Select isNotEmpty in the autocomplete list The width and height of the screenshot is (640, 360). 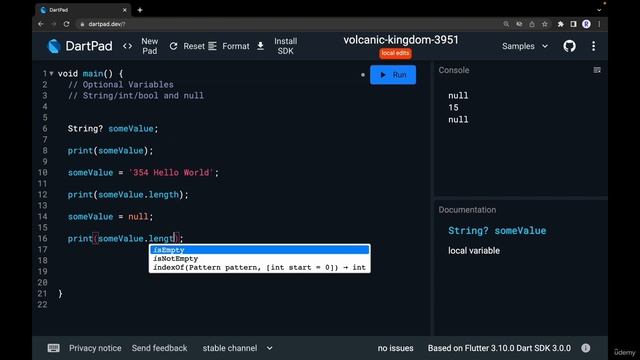(260, 258)
